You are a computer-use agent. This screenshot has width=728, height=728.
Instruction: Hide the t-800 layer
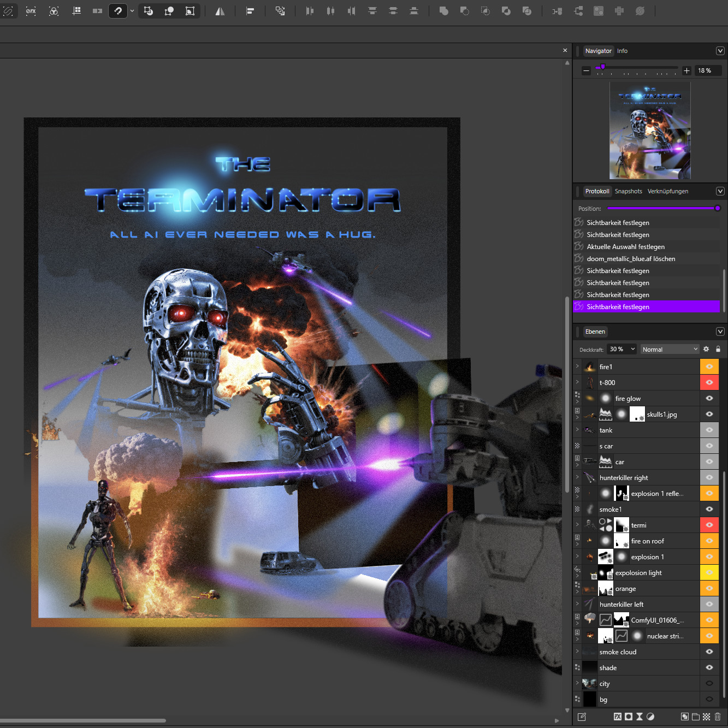[709, 383]
